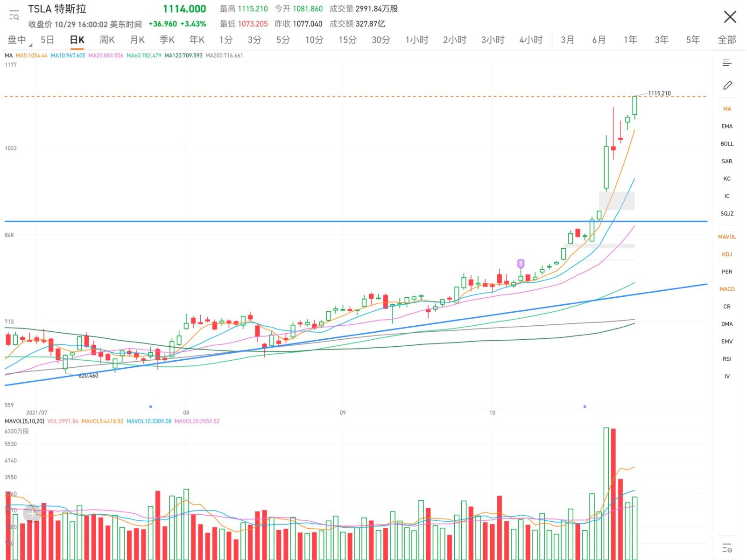Toggle the IC indicator
Viewport: 747px width, 560px height.
727,196
